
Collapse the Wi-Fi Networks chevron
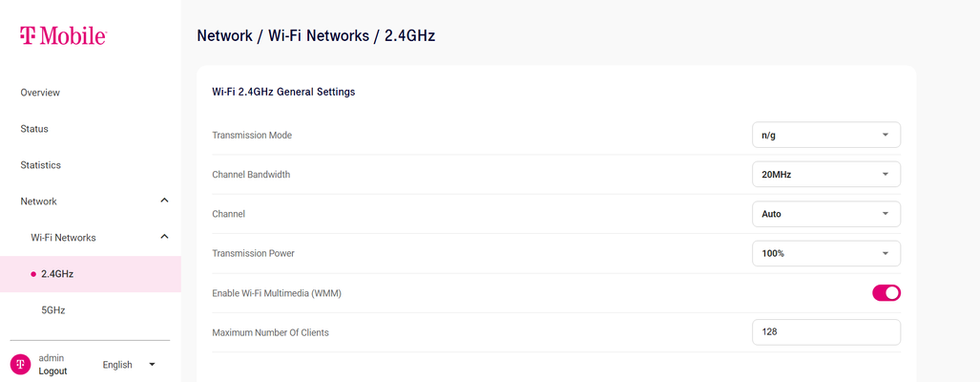(x=164, y=237)
